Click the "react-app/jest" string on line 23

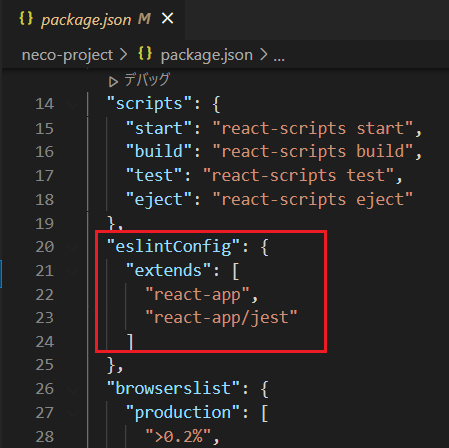[221, 317]
